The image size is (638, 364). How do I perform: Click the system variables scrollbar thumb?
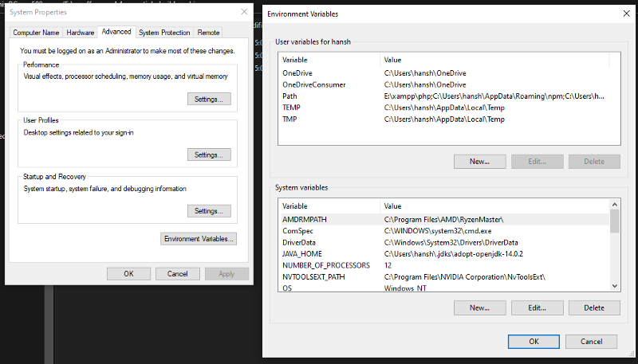(x=614, y=221)
